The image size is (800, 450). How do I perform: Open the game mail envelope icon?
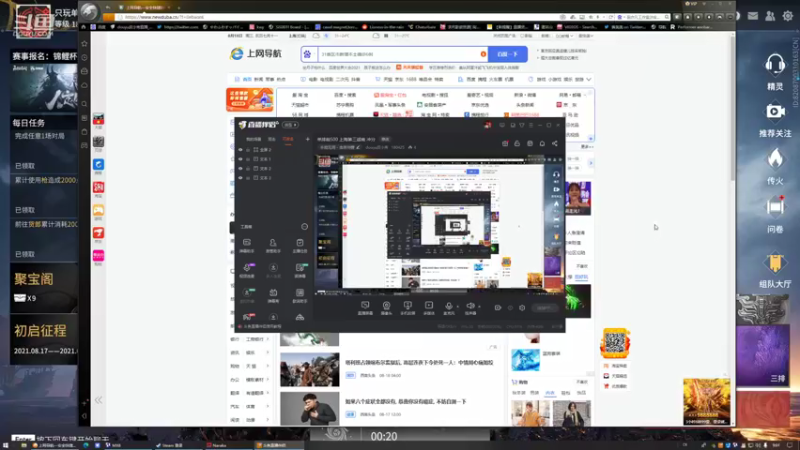pyautogui.click(x=753, y=16)
